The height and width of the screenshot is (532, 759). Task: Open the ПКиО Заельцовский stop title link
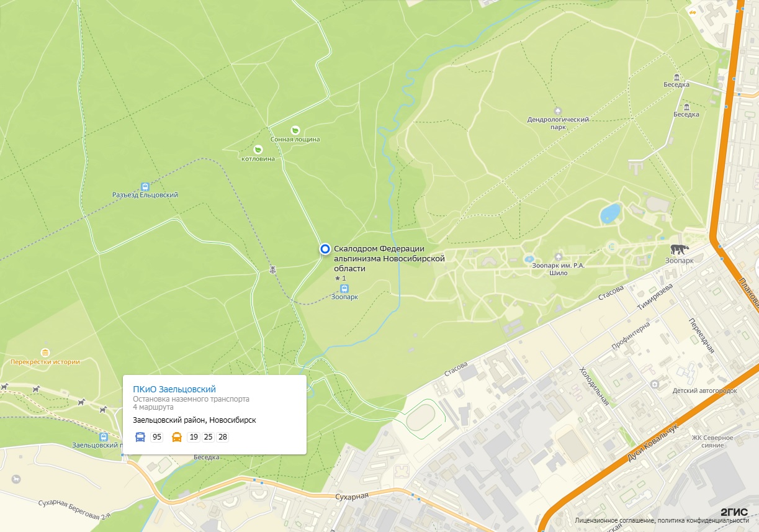[174, 389]
